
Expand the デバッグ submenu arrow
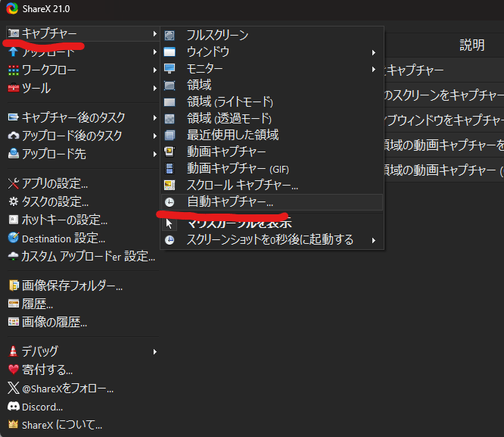pos(155,351)
